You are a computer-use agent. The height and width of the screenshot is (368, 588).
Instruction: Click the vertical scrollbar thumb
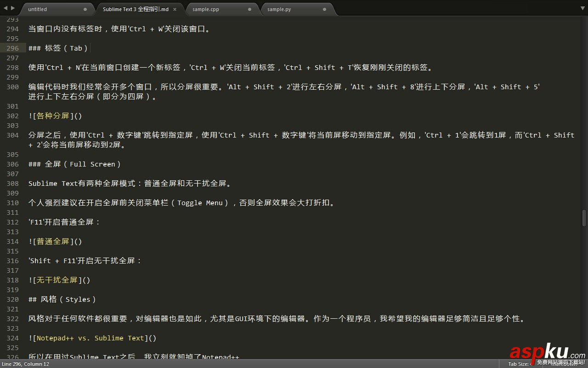click(x=584, y=218)
